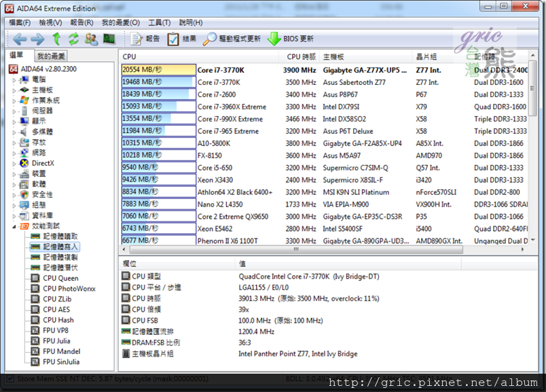Select the 組態 configuration icon
The height and width of the screenshot is (392, 546).
(x=24, y=205)
